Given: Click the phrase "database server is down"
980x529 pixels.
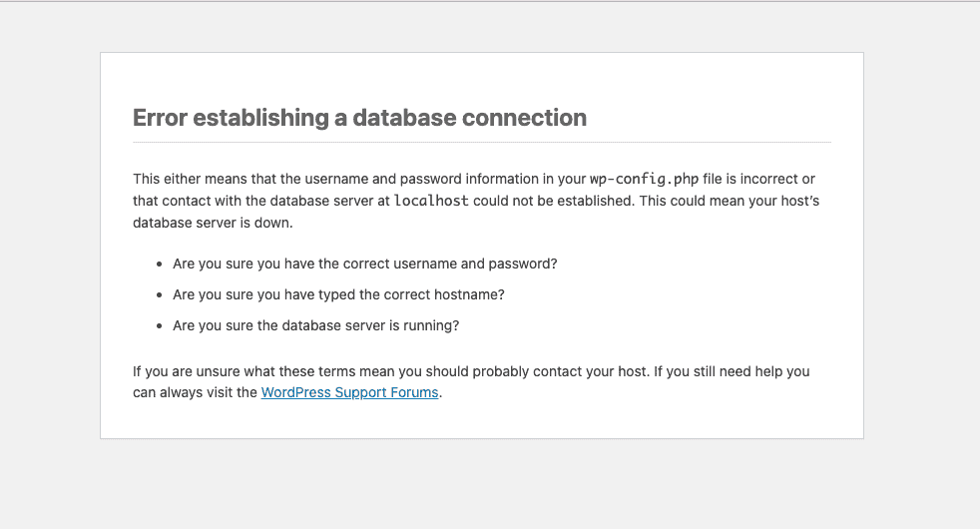Looking at the screenshot, I should [x=213, y=223].
